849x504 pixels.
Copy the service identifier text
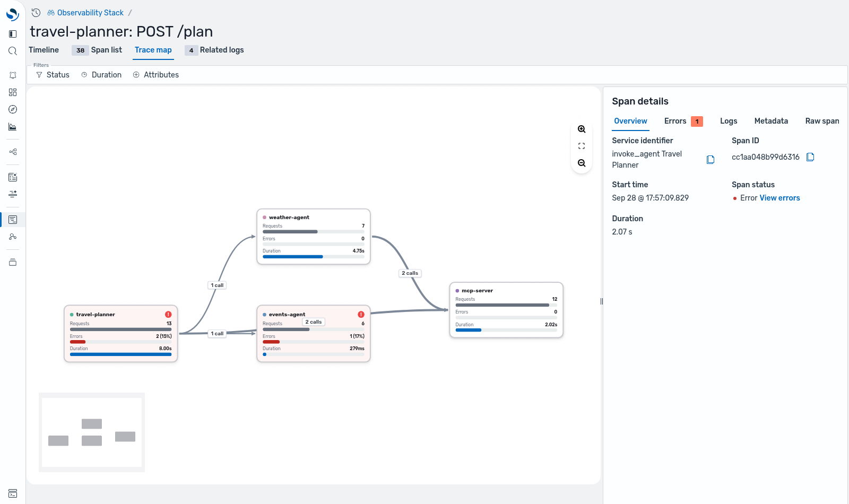coord(711,160)
